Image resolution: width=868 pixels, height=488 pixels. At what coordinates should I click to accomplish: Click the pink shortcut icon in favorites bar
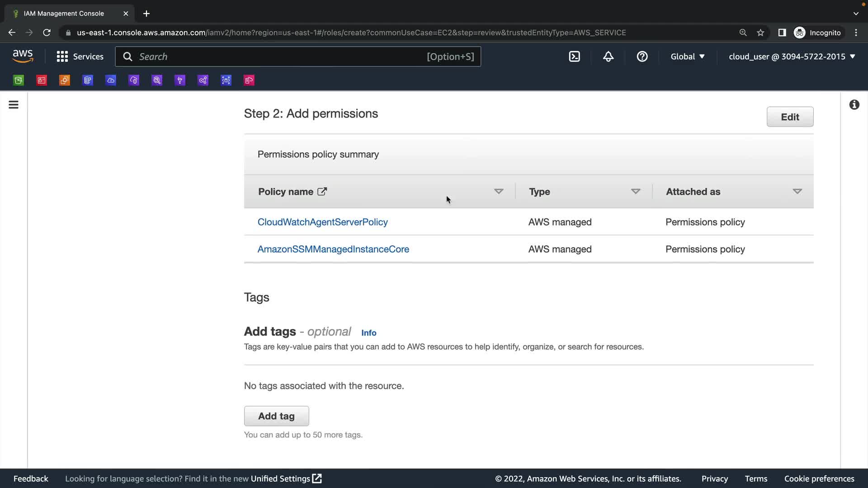click(249, 80)
